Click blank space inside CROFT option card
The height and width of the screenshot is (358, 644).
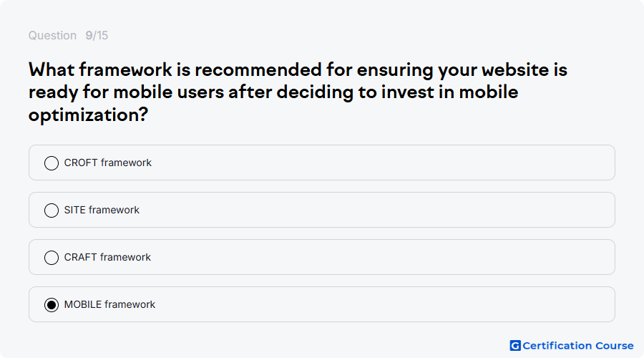coord(370,163)
